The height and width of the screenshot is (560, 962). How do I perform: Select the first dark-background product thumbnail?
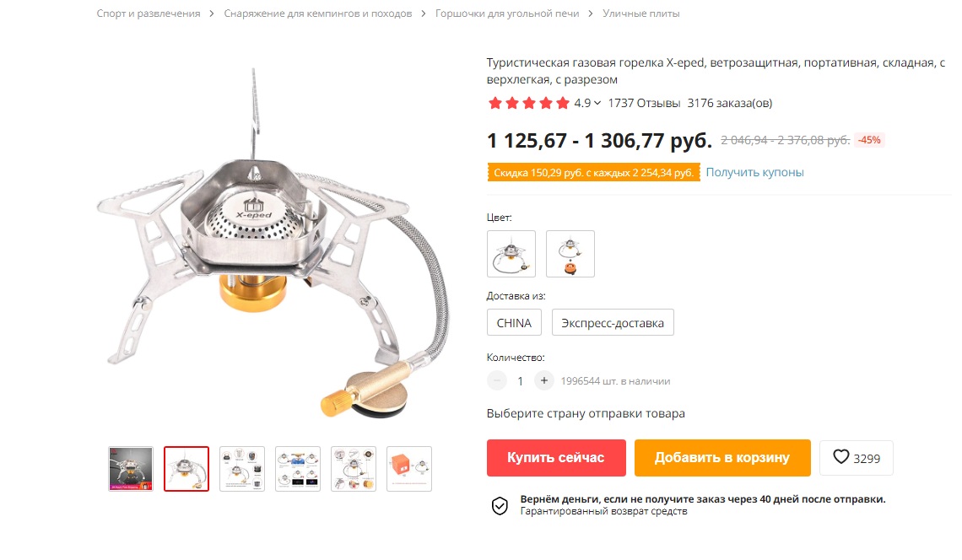click(131, 469)
